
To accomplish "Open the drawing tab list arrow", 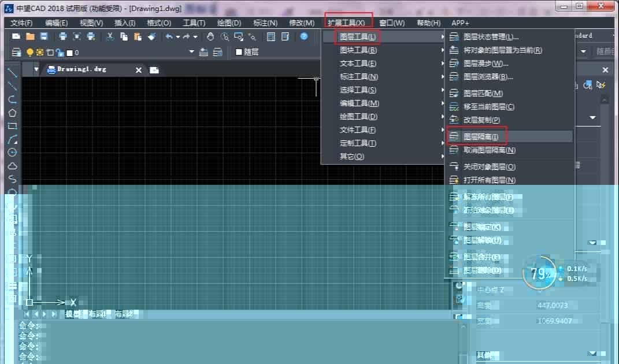I will [36, 69].
